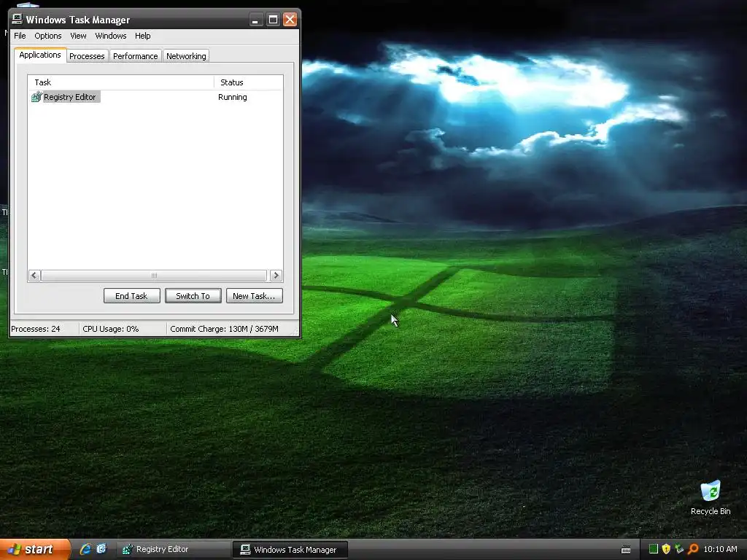Screen dimensions: 747x560
Task: Select Registry Editor in the task list
Action: pos(69,97)
